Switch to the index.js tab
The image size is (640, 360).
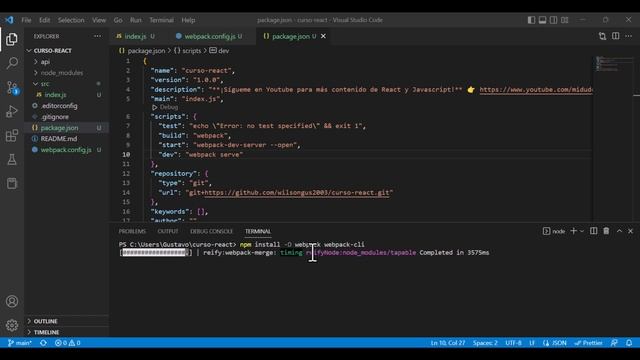[136, 36]
